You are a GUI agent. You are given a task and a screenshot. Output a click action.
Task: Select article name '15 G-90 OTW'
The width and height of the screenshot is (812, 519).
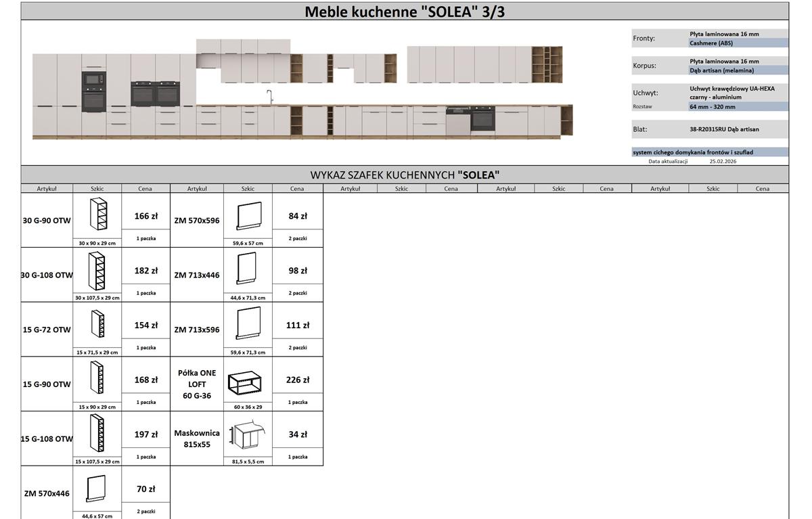(x=47, y=384)
